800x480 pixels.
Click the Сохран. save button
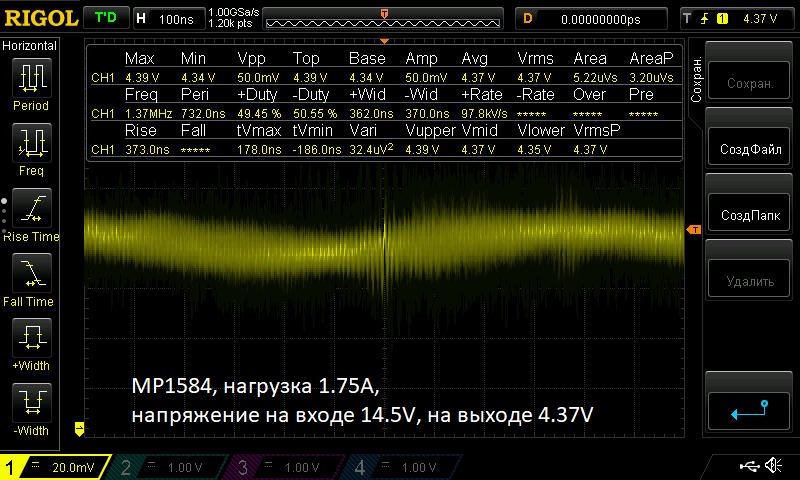[x=749, y=84]
